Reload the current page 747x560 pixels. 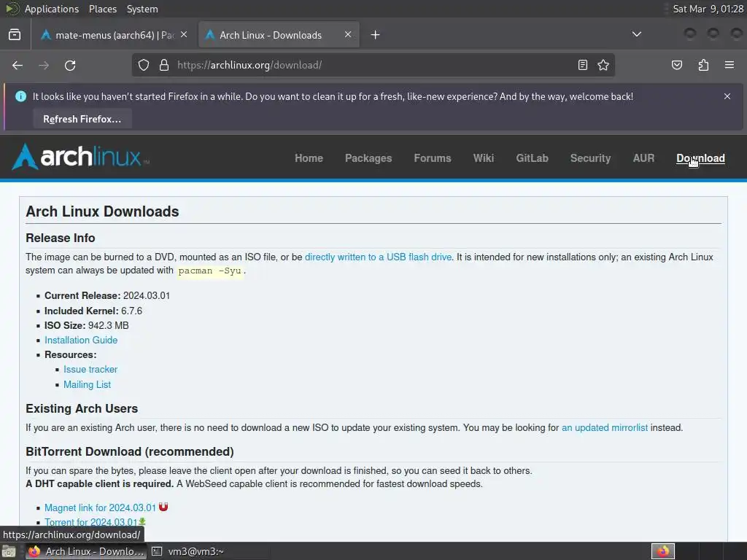70,65
